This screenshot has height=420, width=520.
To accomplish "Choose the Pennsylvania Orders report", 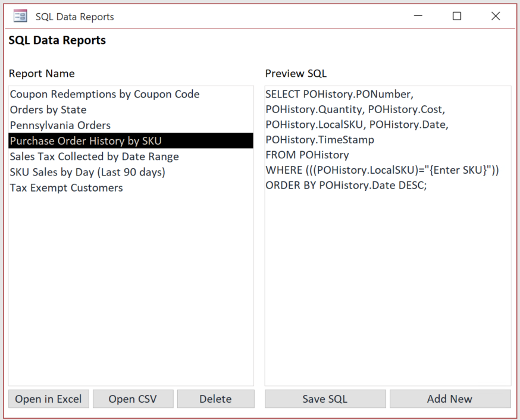I will (60, 125).
